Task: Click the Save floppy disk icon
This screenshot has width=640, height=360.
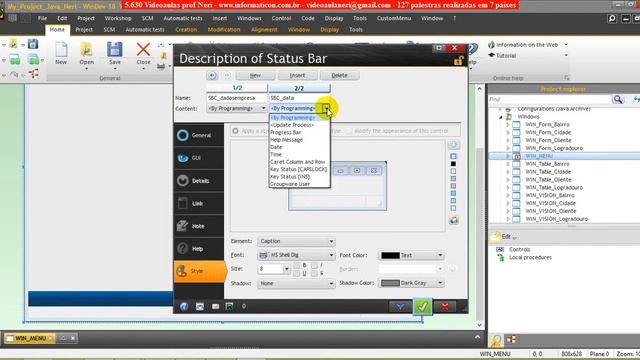Action: [x=115, y=49]
